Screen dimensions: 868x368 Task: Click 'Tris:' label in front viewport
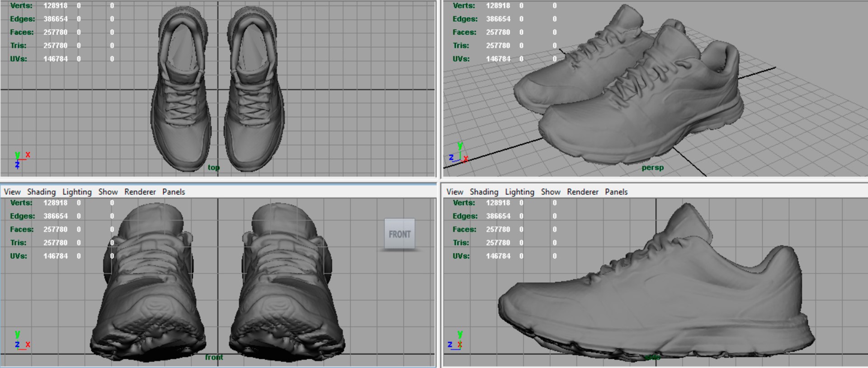tap(19, 243)
